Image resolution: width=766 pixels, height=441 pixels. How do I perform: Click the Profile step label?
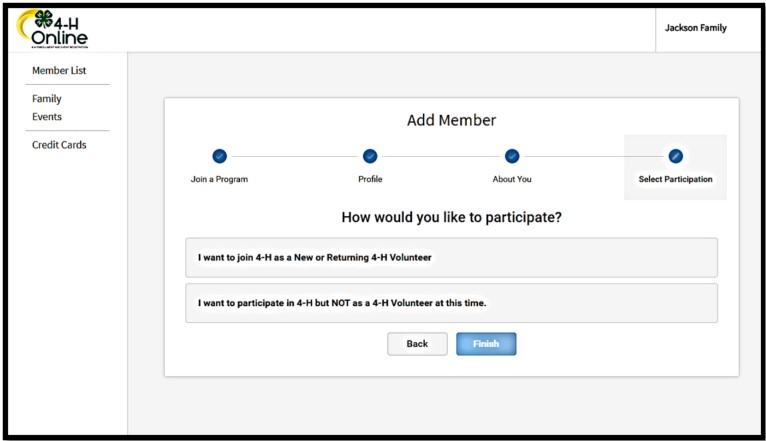click(370, 180)
